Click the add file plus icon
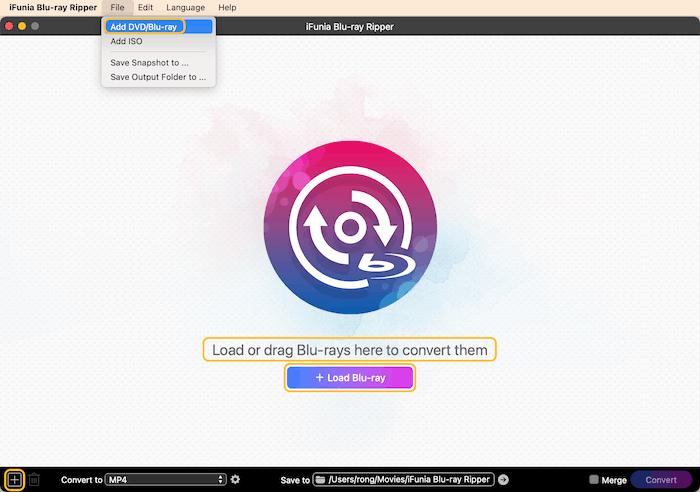 (14, 480)
